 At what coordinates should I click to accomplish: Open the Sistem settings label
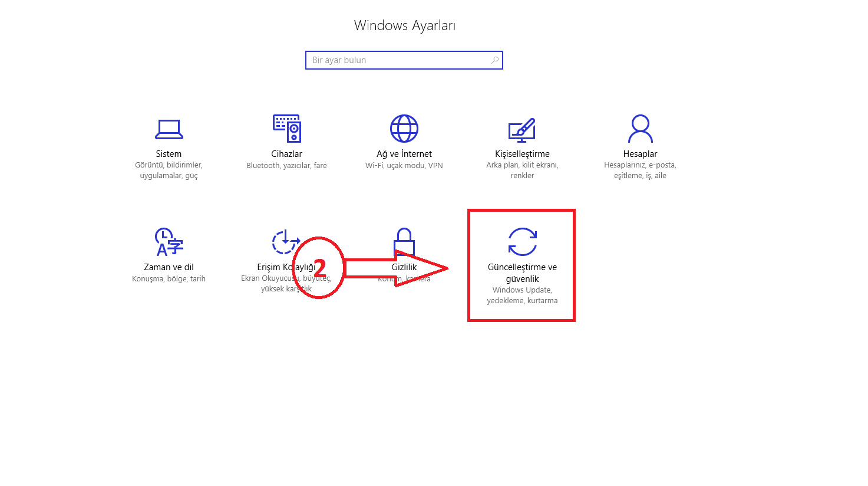coord(169,154)
